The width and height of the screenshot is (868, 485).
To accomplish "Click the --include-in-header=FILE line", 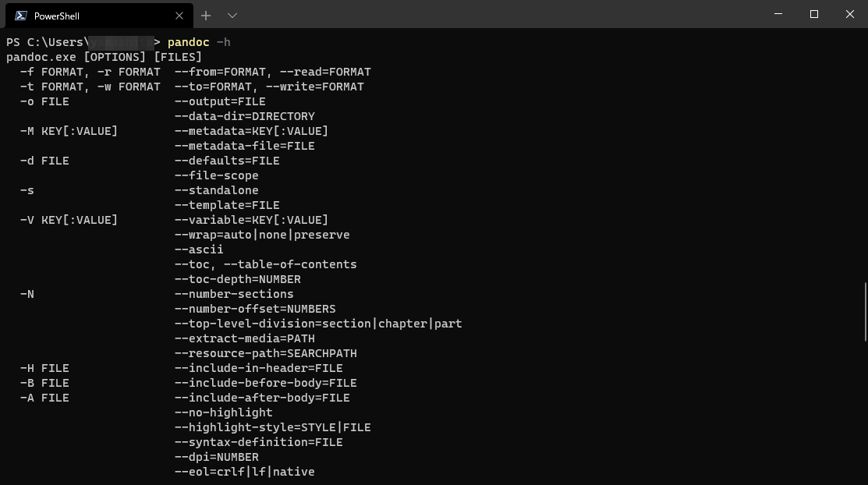I will coord(258,368).
